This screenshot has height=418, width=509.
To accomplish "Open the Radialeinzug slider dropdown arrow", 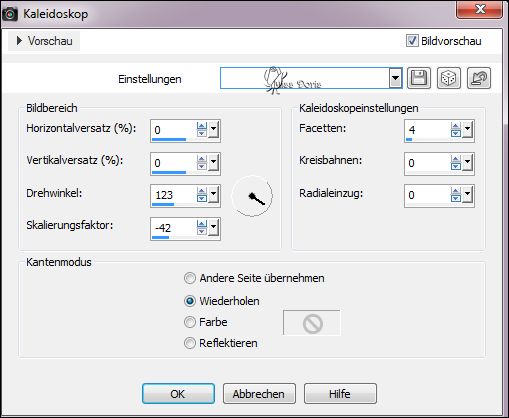I will click(x=468, y=194).
